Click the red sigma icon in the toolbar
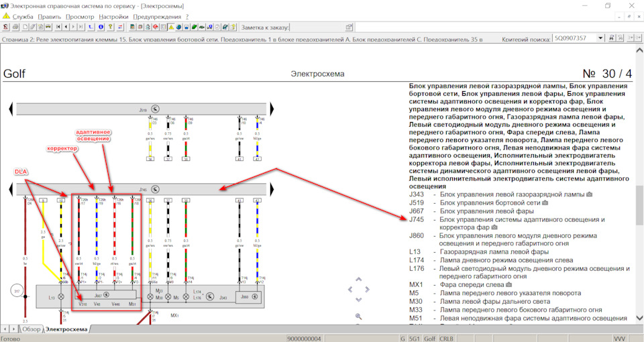The width and height of the screenshot is (644, 342). coord(5,27)
